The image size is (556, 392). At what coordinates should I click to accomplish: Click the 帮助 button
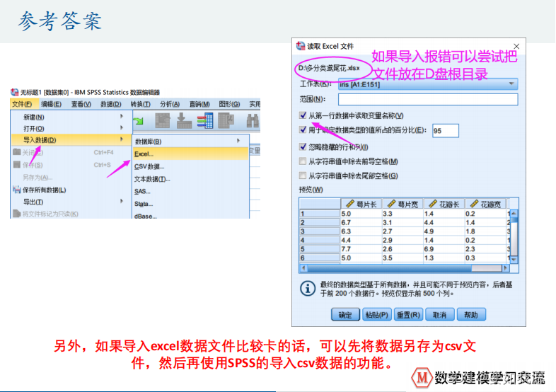(471, 315)
